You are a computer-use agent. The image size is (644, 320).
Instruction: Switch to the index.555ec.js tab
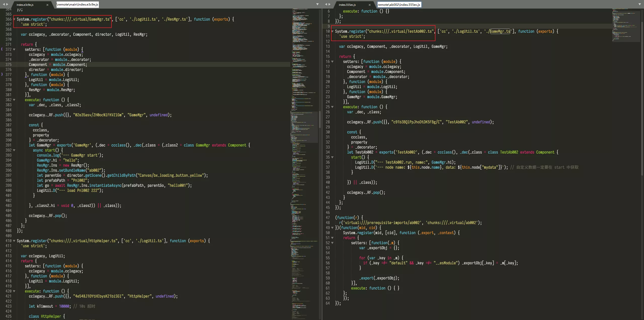(347, 5)
